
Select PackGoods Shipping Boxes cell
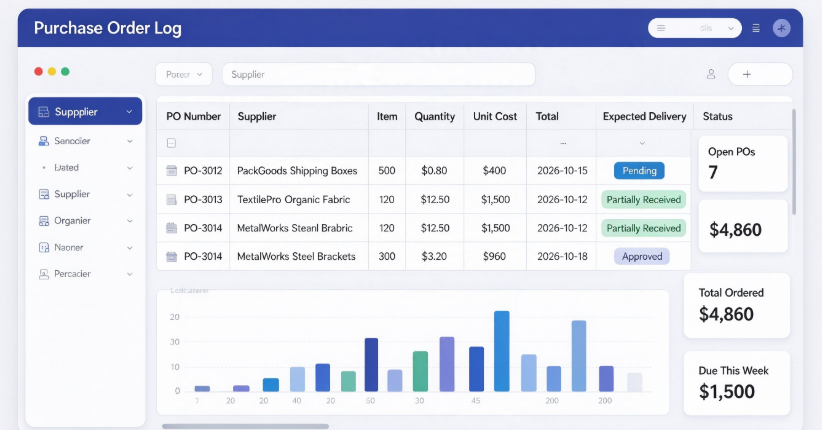(297, 170)
